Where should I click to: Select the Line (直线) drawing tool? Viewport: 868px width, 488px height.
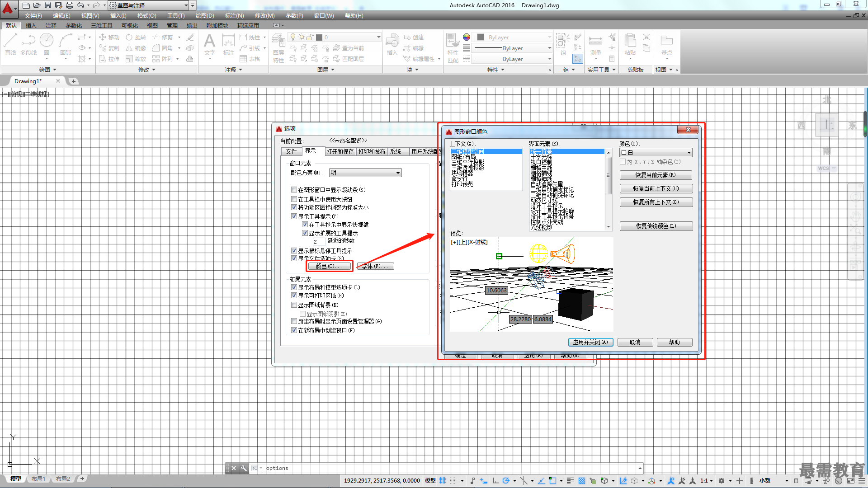pos(10,44)
